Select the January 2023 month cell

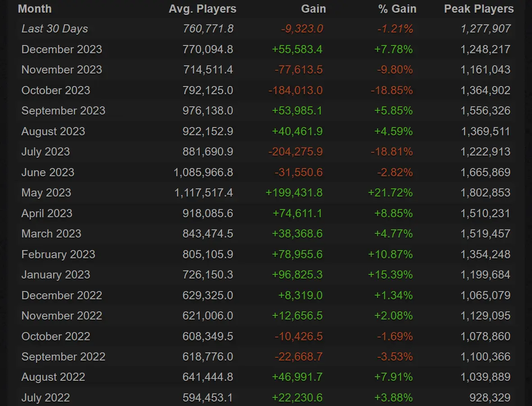point(56,274)
